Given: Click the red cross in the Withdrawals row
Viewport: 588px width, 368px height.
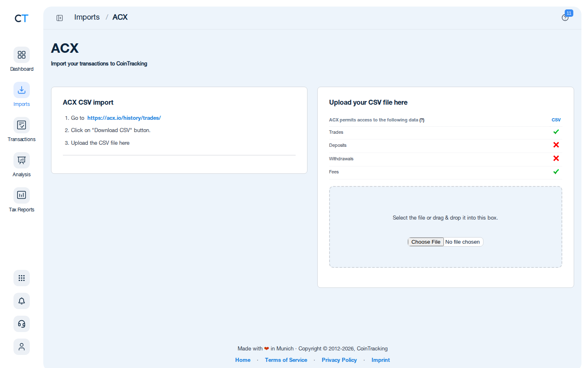Looking at the screenshot, I should (556, 158).
